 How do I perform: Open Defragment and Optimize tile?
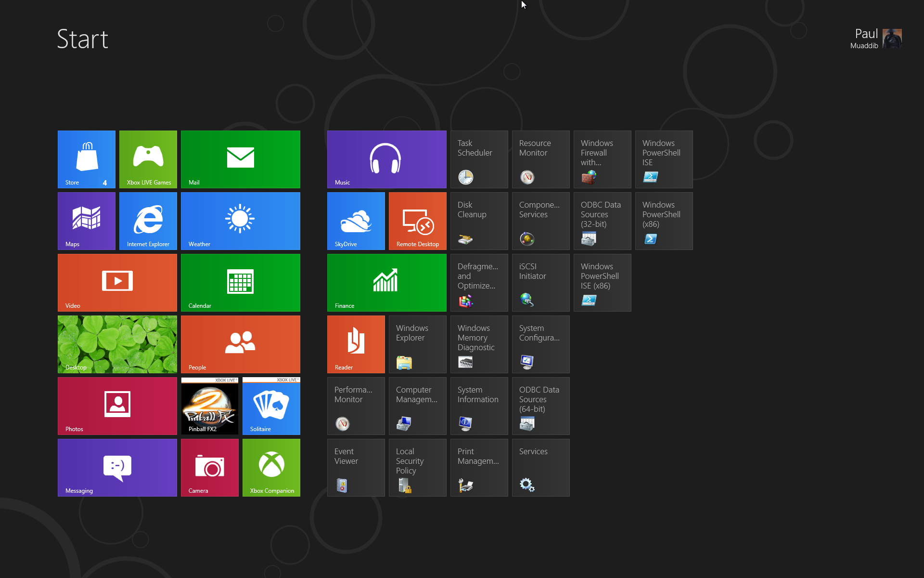pos(479,283)
